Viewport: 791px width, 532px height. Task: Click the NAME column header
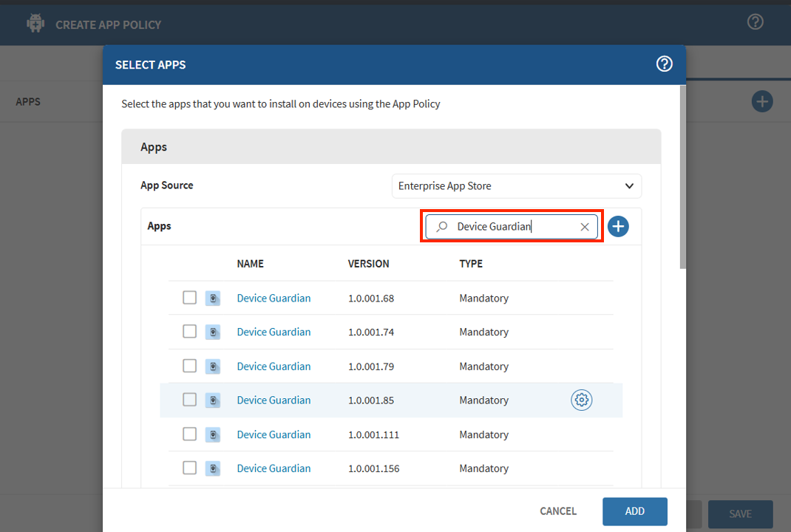(x=250, y=264)
